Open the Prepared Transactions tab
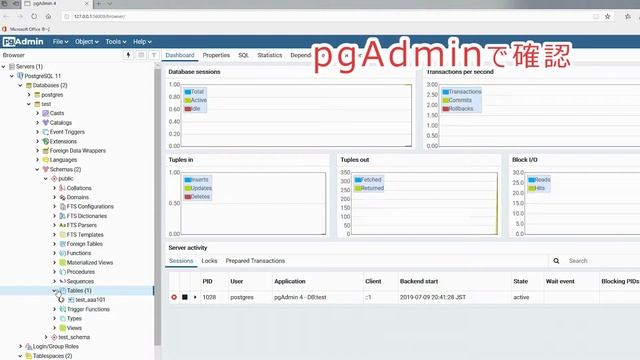 coord(255,261)
